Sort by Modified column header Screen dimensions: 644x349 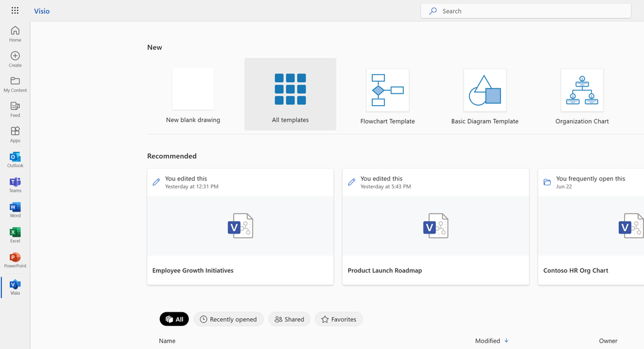[487, 341]
